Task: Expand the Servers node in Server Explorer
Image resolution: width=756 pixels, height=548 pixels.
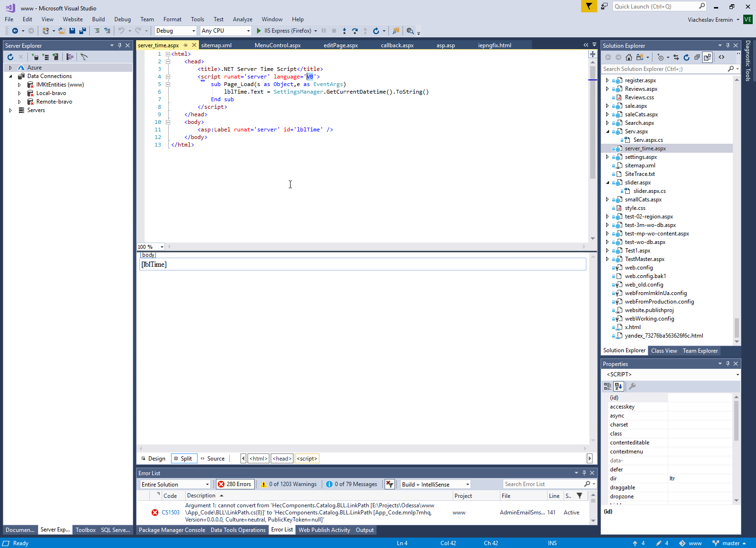Action: pos(10,110)
